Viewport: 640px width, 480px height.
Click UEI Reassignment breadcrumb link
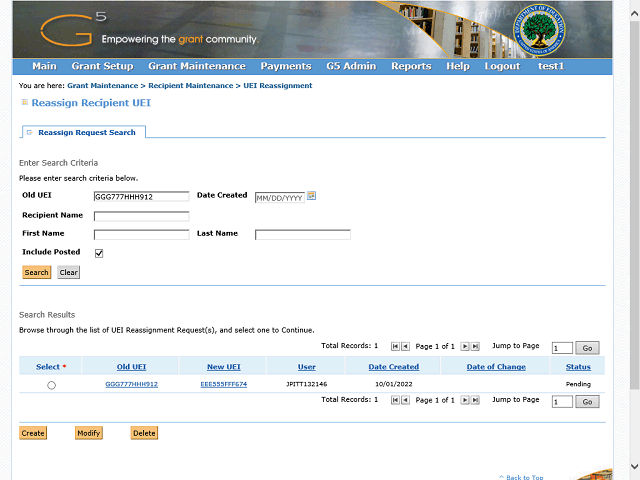point(278,86)
